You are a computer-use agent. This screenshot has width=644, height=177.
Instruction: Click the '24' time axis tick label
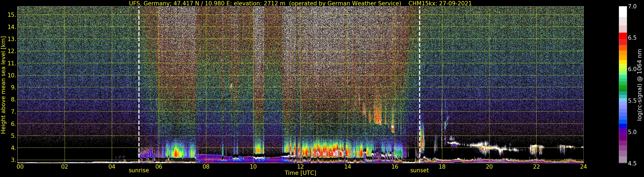pyautogui.click(x=583, y=166)
